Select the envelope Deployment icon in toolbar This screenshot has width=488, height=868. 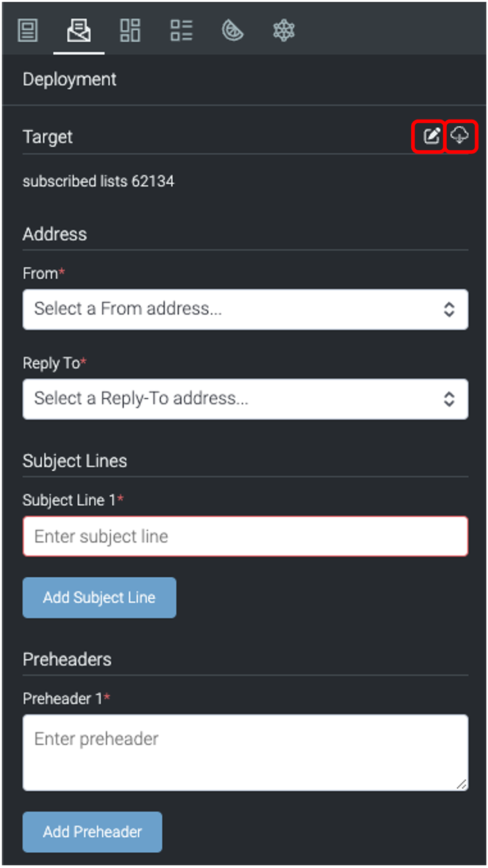(78, 31)
